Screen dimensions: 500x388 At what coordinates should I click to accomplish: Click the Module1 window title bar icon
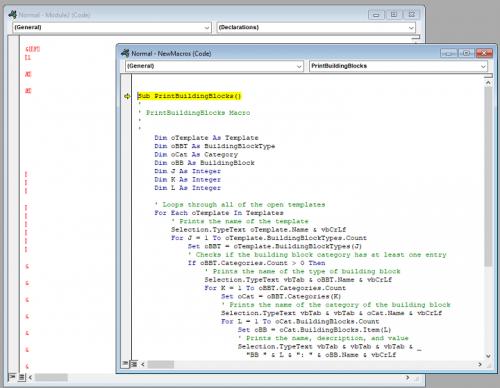tap(12, 15)
